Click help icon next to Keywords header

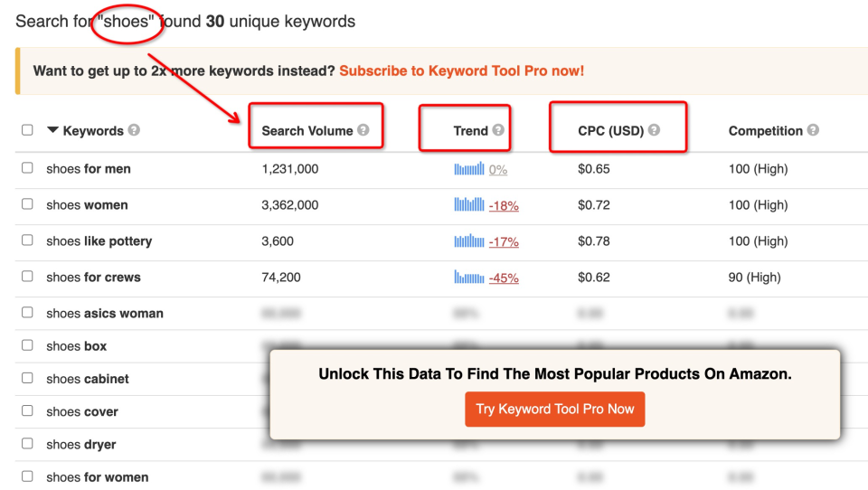click(134, 130)
